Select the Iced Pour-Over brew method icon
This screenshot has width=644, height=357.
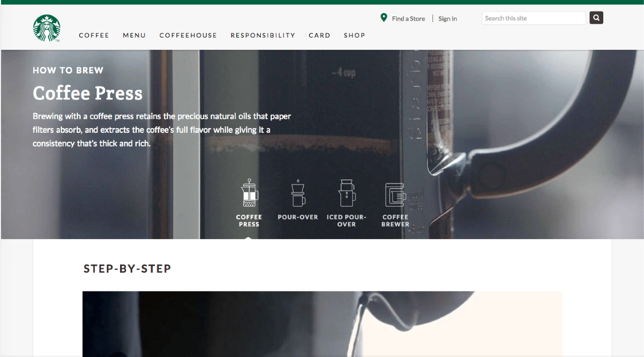pos(346,193)
